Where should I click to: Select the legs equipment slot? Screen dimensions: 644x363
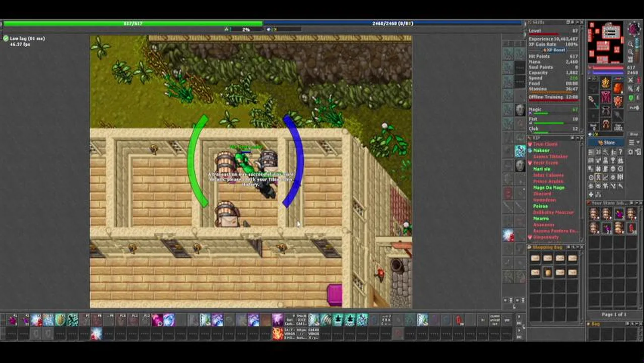click(x=606, y=109)
